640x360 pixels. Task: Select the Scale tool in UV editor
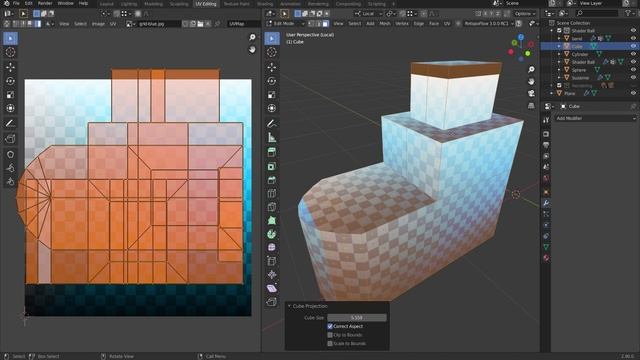pos(11,95)
